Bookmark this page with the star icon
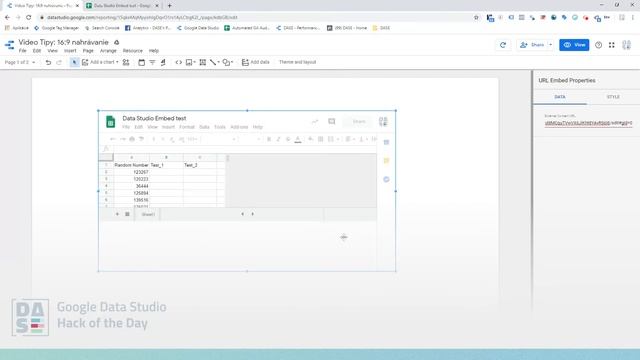The width and height of the screenshot is (640, 360). tap(476, 18)
